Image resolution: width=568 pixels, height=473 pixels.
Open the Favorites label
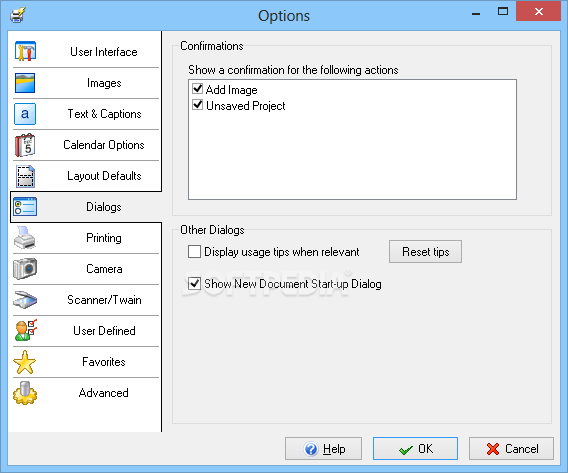[x=104, y=362]
